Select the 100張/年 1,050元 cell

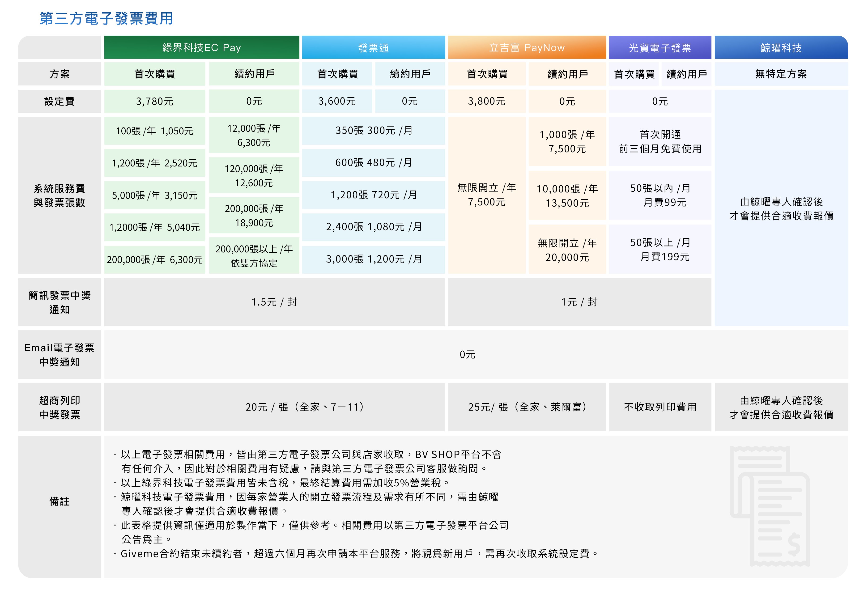[x=155, y=131]
